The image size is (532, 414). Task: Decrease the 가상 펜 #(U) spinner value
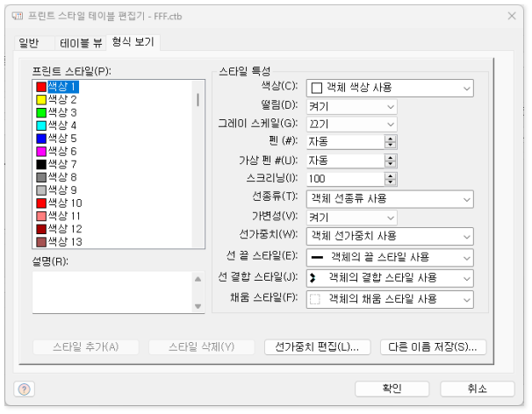point(390,164)
